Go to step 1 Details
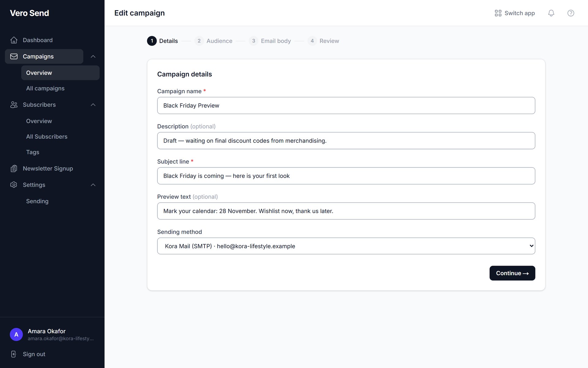The width and height of the screenshot is (588, 368). coord(162,41)
